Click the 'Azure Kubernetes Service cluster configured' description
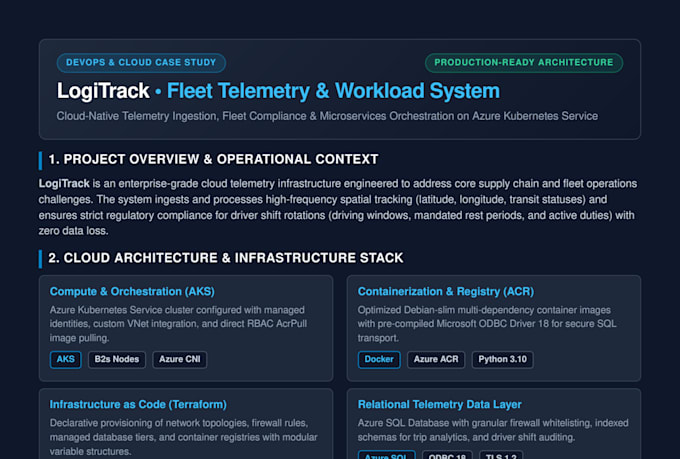The width and height of the screenshot is (680, 459). (178, 324)
